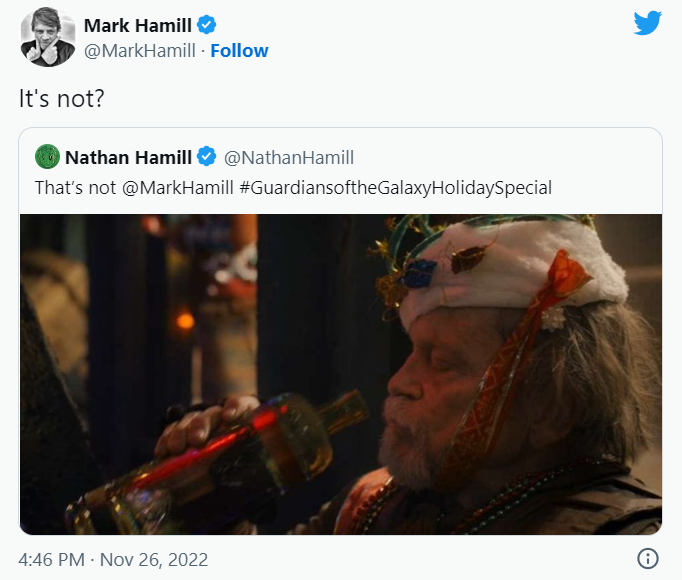Follow Mark Hamill

(x=240, y=50)
